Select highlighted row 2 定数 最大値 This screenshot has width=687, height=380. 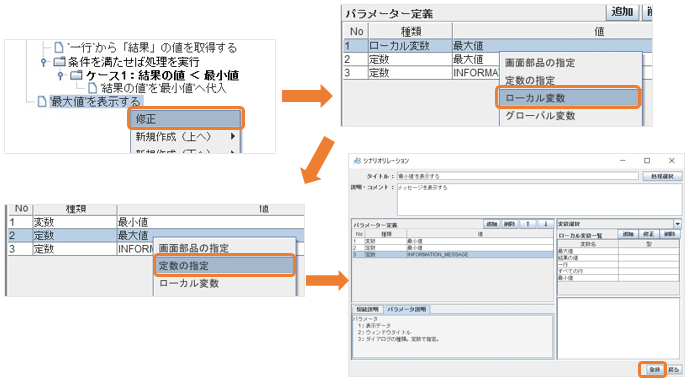coord(156,235)
